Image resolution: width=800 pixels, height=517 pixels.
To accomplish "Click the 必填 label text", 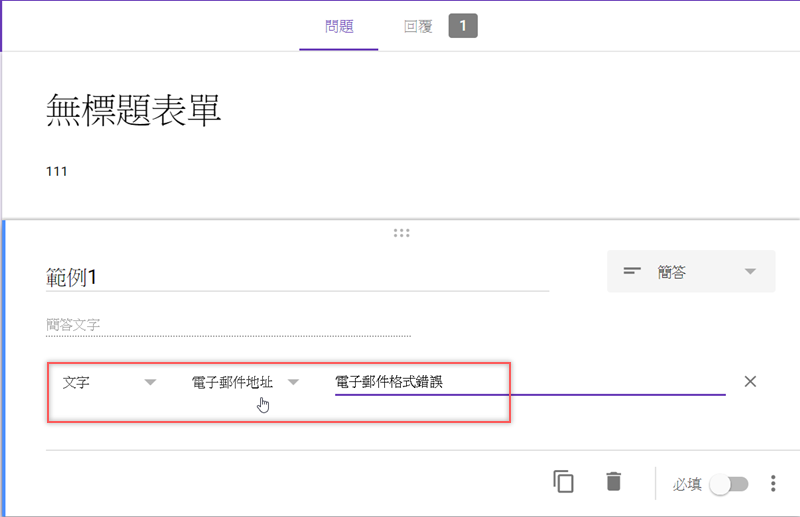I will coord(687,484).
